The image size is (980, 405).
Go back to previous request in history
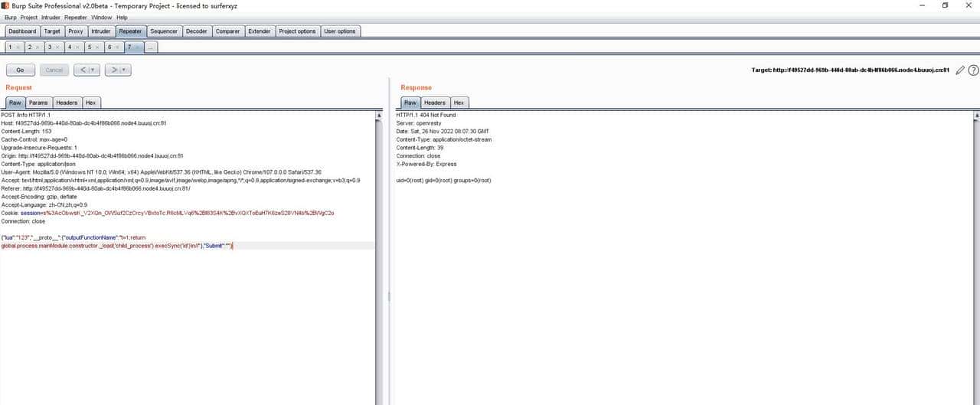83,70
